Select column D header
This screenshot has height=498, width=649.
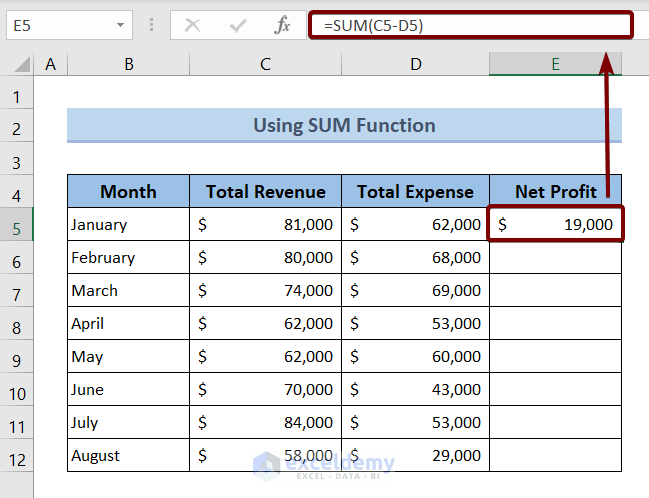[415, 65]
